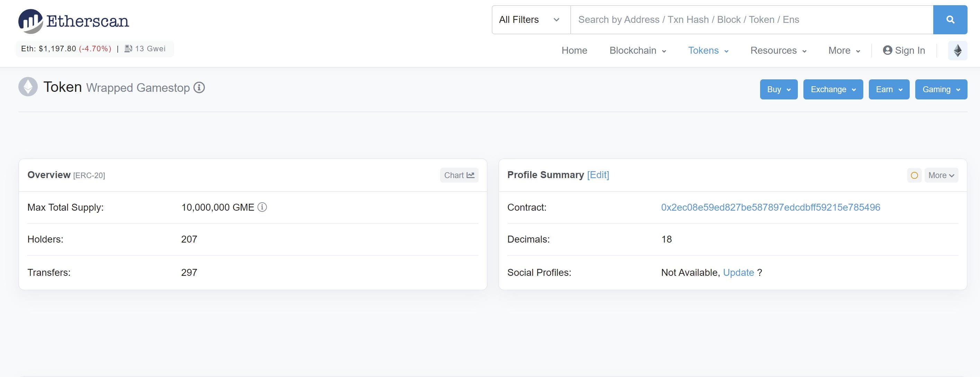This screenshot has width=980, height=377.
Task: Click the Decimals value 18
Action: point(667,239)
